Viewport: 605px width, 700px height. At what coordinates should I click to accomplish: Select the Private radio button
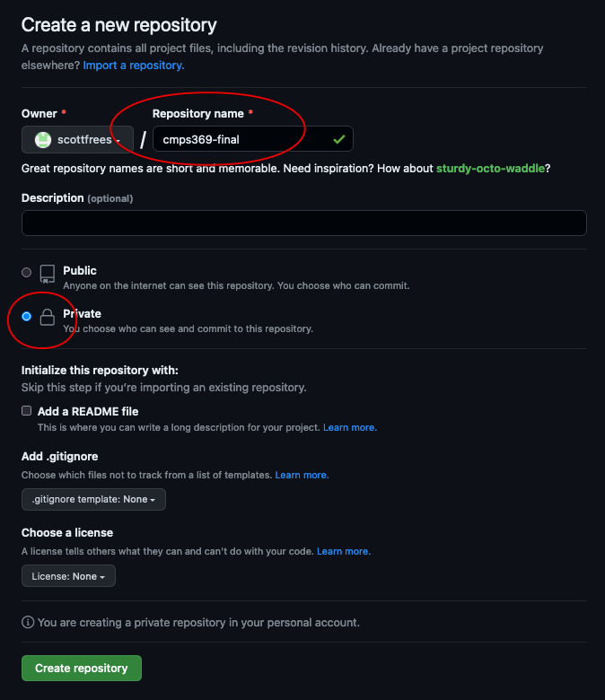[x=26, y=316]
